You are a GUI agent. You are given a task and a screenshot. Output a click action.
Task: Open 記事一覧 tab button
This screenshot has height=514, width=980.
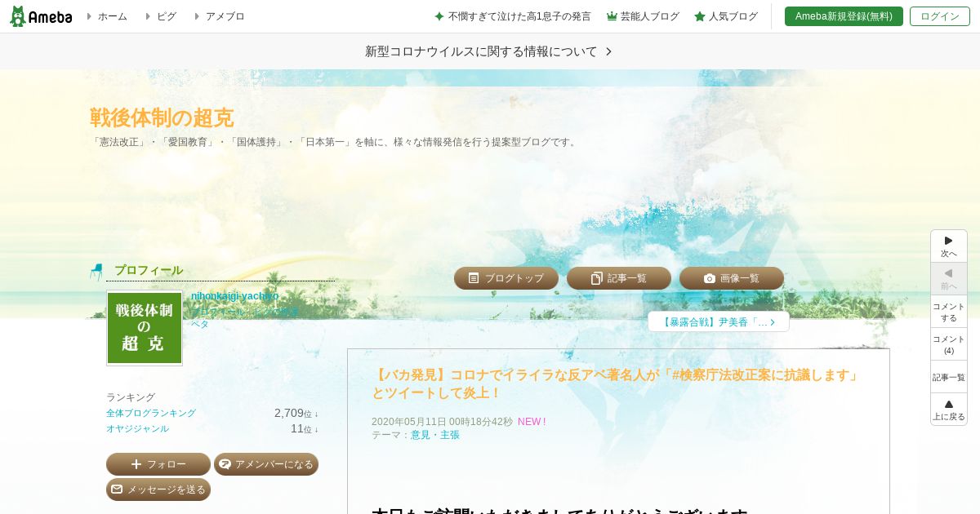point(619,278)
